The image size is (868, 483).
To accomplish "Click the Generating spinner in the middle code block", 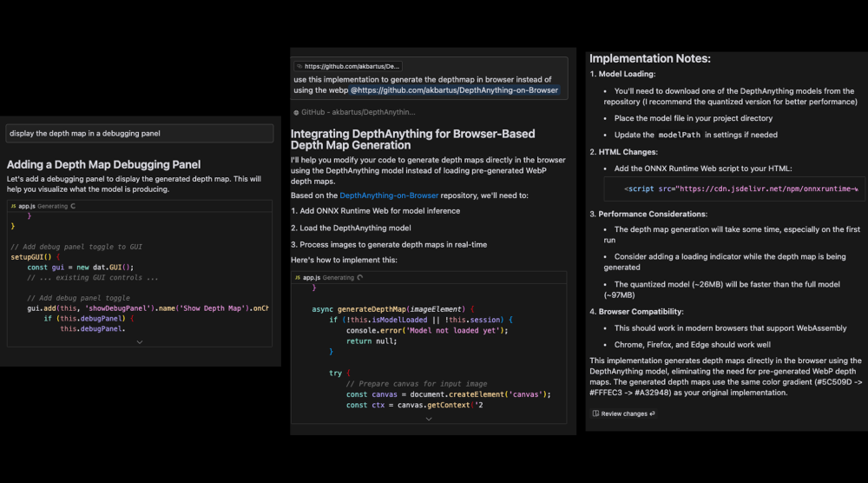I will pos(359,277).
